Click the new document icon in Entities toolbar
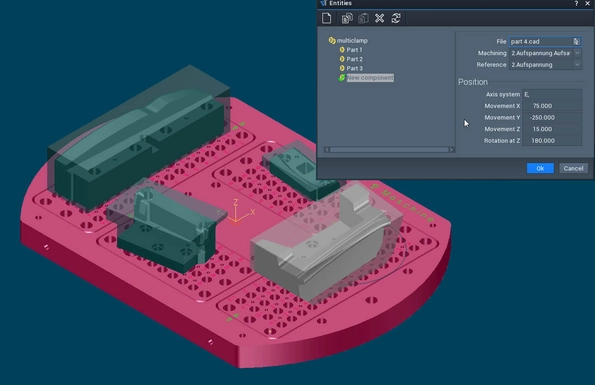 [327, 18]
